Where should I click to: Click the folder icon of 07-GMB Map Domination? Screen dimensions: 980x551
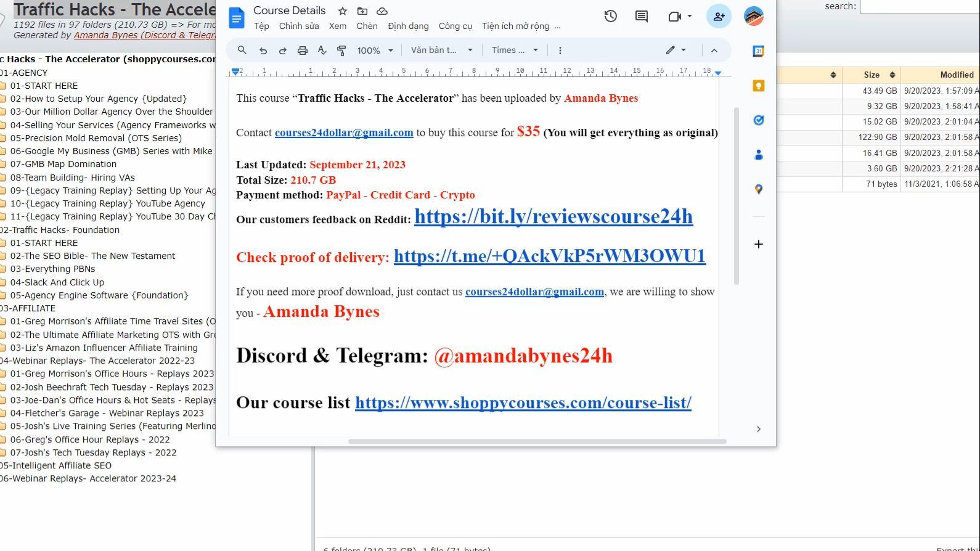click(x=3, y=165)
